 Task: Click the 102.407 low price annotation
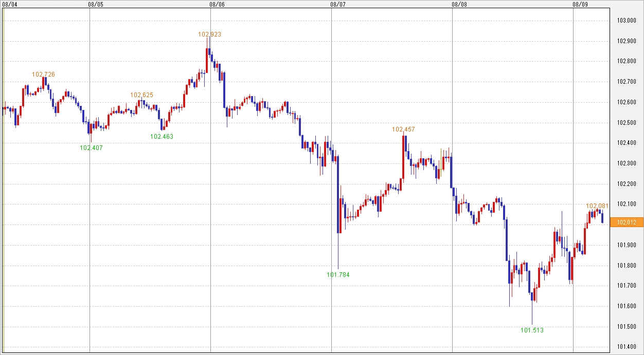click(x=91, y=148)
